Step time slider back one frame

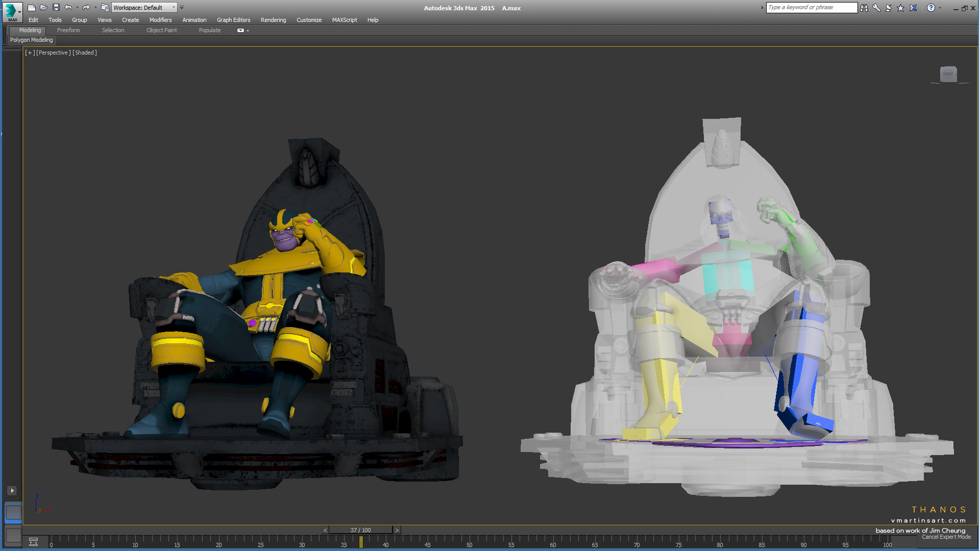pos(325,530)
